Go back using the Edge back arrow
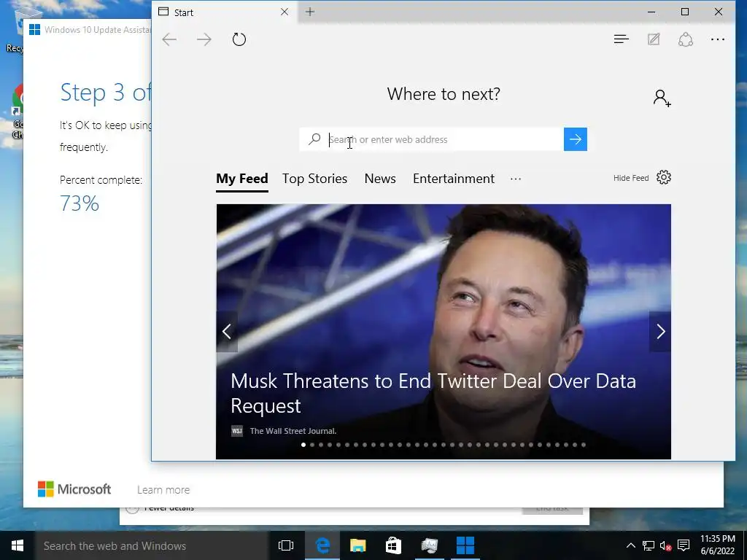 [x=169, y=39]
